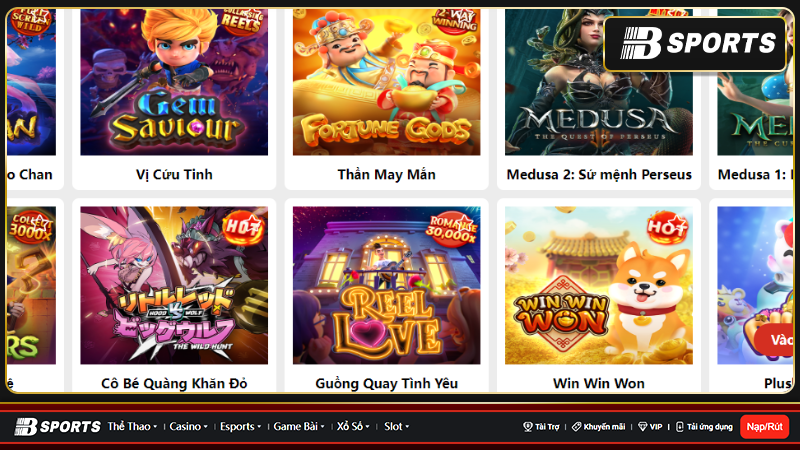Click the Khuyến mãi promotion tag icon
This screenshot has width=800, height=450.
[x=577, y=427]
